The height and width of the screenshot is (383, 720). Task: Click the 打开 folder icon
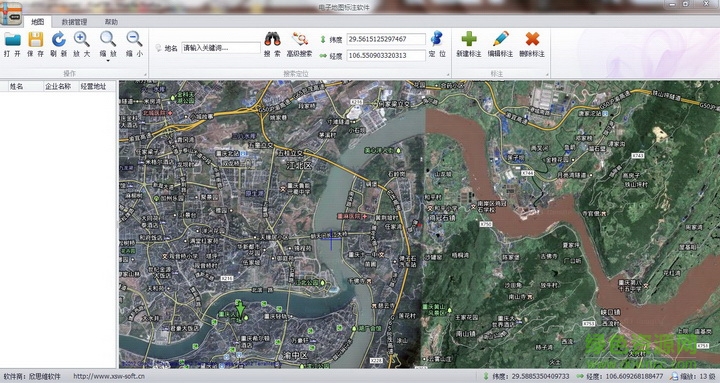tap(12, 40)
